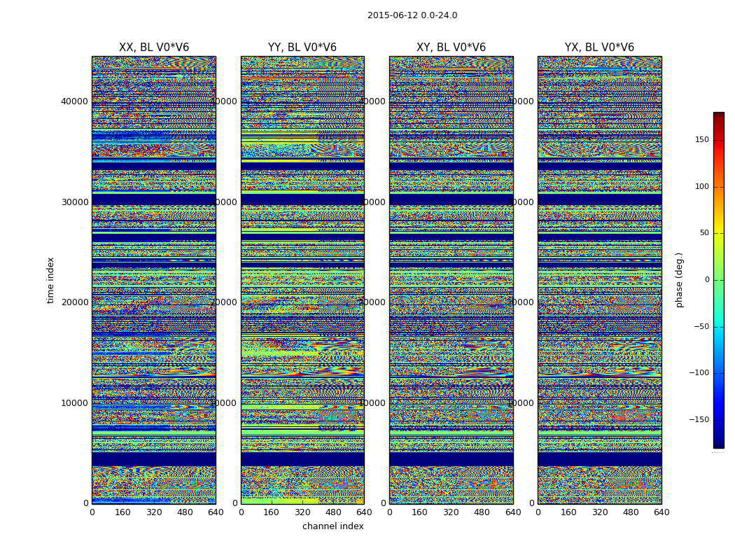This screenshot has width=735, height=560.
Task: Click the XX, BL V0*V6 subplot title
Action: [x=154, y=48]
